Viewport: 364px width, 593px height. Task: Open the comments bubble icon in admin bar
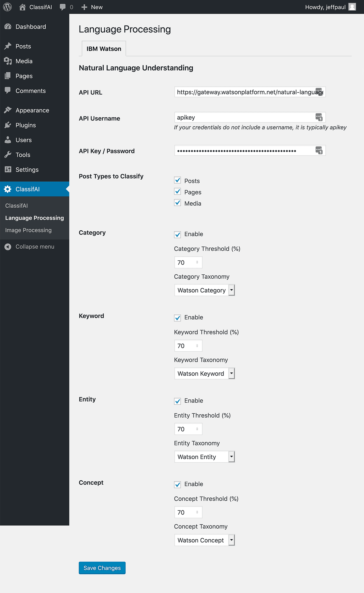(x=63, y=7)
